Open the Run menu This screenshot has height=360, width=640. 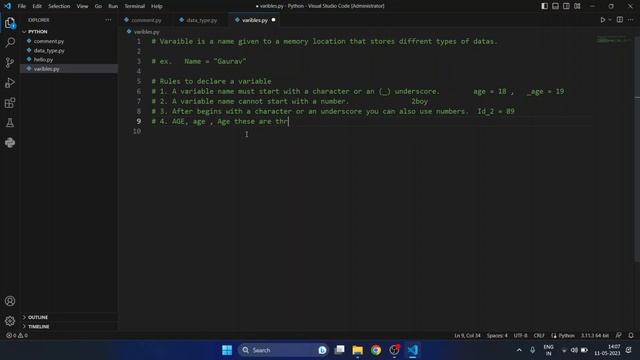coord(113,6)
